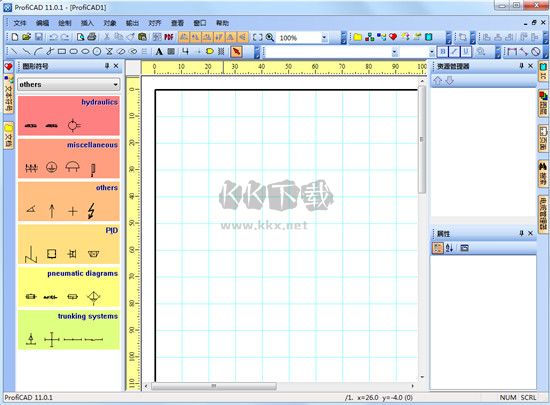Open the yellow folder panel icon

pyautogui.click(x=357, y=37)
